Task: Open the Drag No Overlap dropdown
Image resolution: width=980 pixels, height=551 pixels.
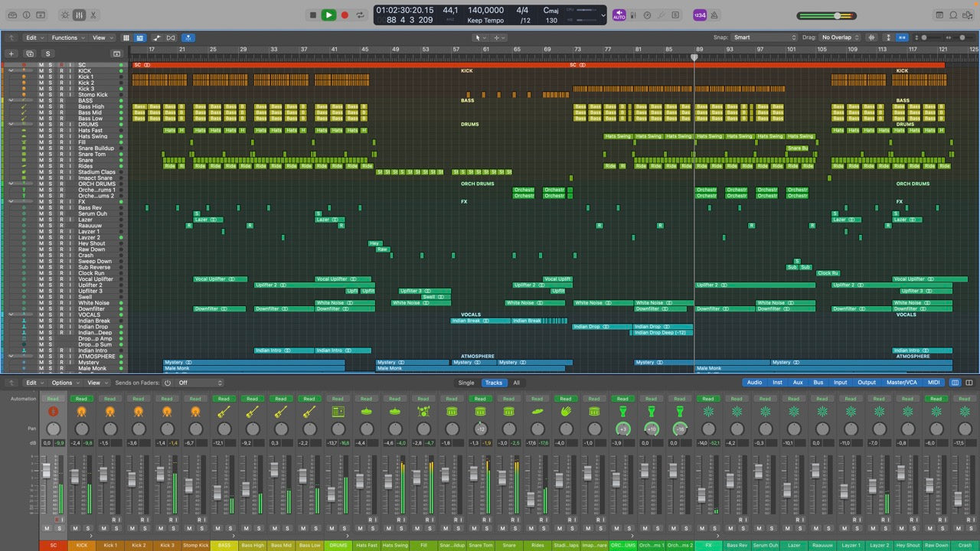Action: pos(841,37)
